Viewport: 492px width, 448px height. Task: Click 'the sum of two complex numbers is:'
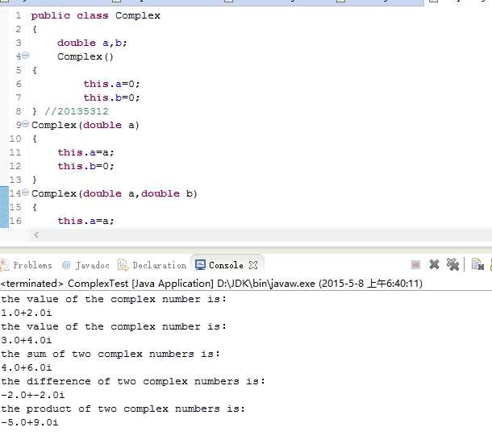click(110, 354)
